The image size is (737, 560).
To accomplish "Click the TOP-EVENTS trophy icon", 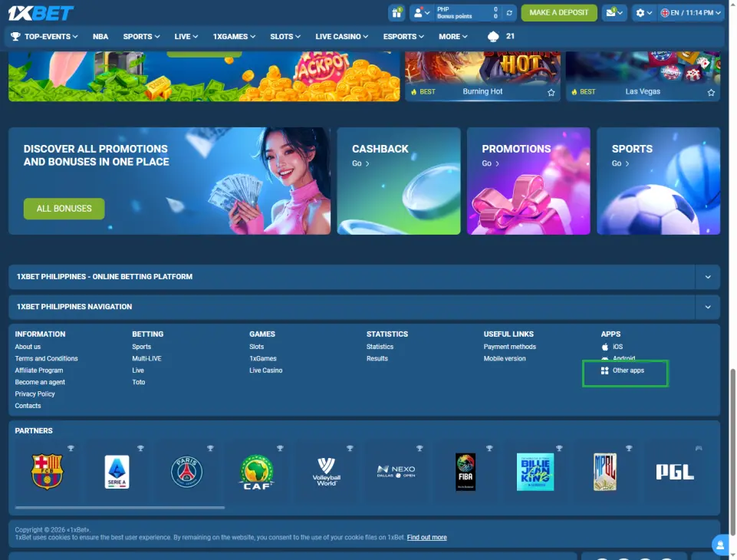I will pos(16,36).
